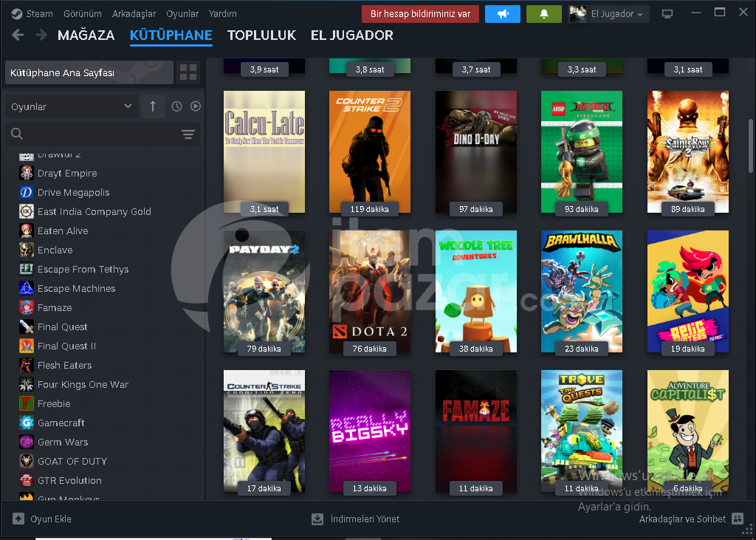This screenshot has width=756, height=540.
Task: Click İndirmeleri Yönet link
Action: tap(365, 519)
